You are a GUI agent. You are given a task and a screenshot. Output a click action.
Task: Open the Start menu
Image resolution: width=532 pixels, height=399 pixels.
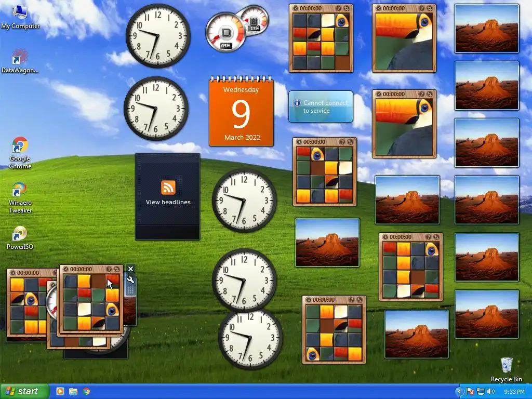click(24, 391)
